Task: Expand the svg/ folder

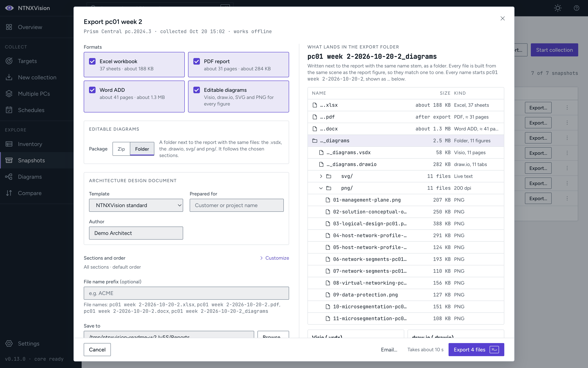Action: point(321,176)
